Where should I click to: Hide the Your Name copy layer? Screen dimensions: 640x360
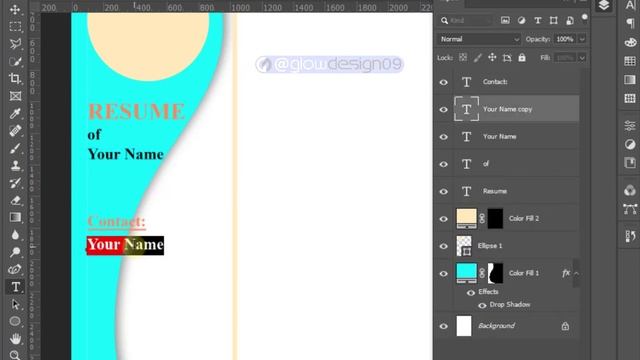coord(444,109)
